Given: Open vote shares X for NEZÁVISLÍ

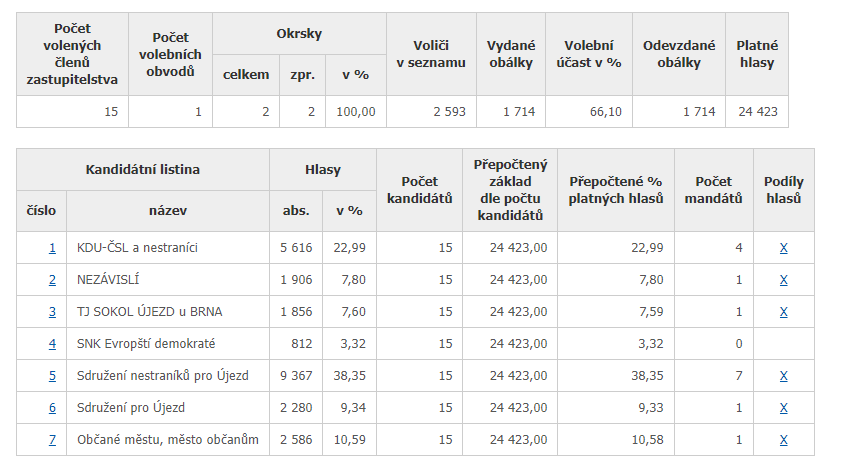Looking at the screenshot, I should (784, 280).
